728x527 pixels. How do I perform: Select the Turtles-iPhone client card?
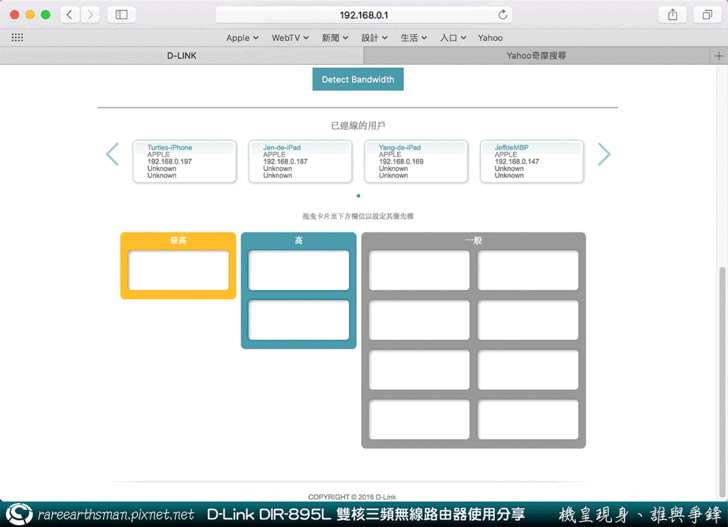tap(184, 161)
